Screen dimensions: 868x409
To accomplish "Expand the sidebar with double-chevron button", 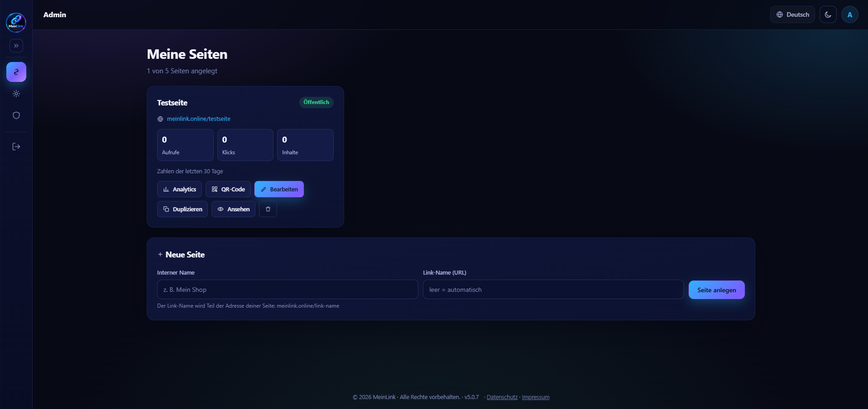I will point(16,46).
